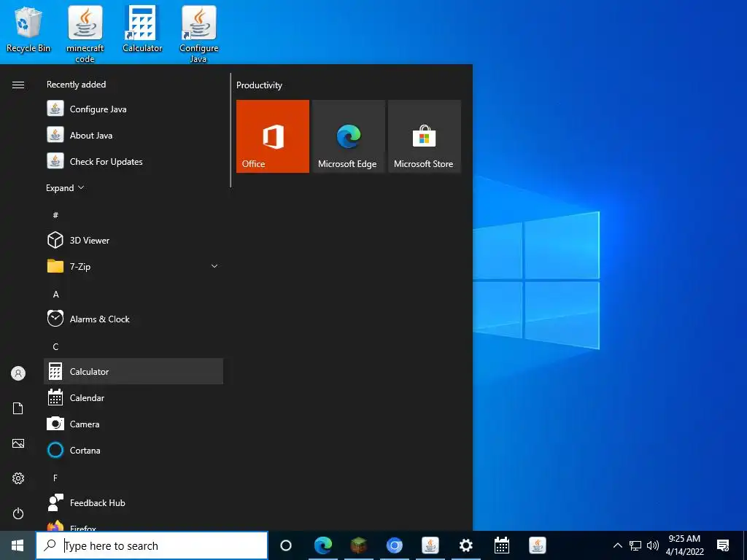747x560 pixels.
Task: Open second Java icon on taskbar
Action: (538, 545)
